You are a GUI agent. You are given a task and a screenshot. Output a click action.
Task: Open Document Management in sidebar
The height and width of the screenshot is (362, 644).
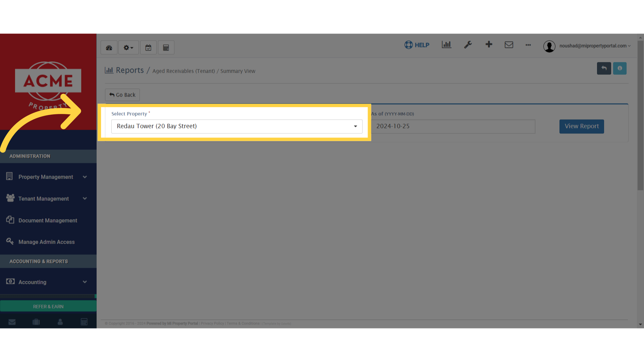tap(48, 221)
